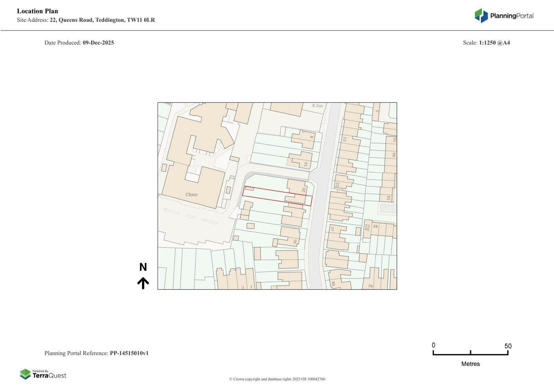Click the 50 mark on scale bar
Screen dimensions: 554x392
tap(508, 346)
